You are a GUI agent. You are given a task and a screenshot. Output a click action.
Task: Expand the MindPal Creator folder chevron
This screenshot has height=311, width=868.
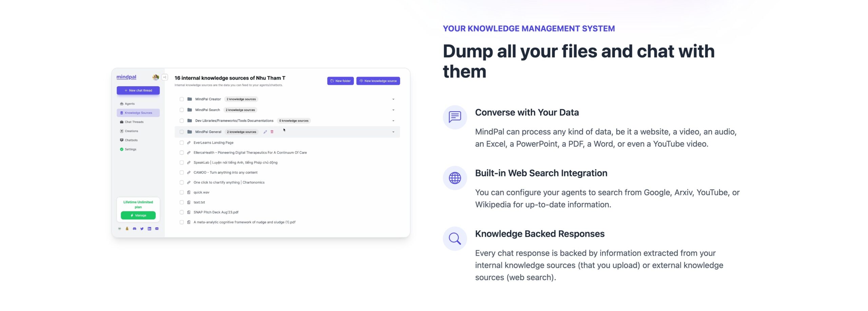(393, 99)
